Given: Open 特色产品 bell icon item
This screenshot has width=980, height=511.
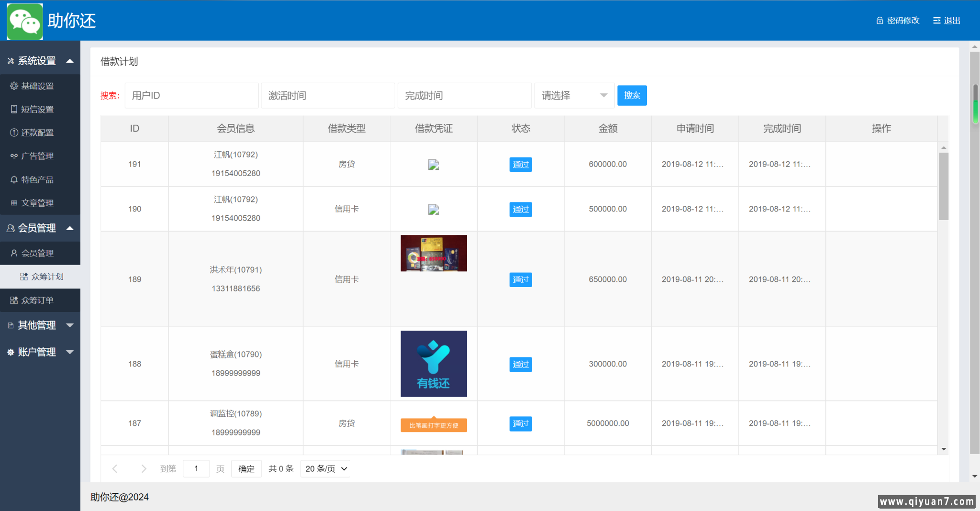Looking at the screenshot, I should [14, 180].
